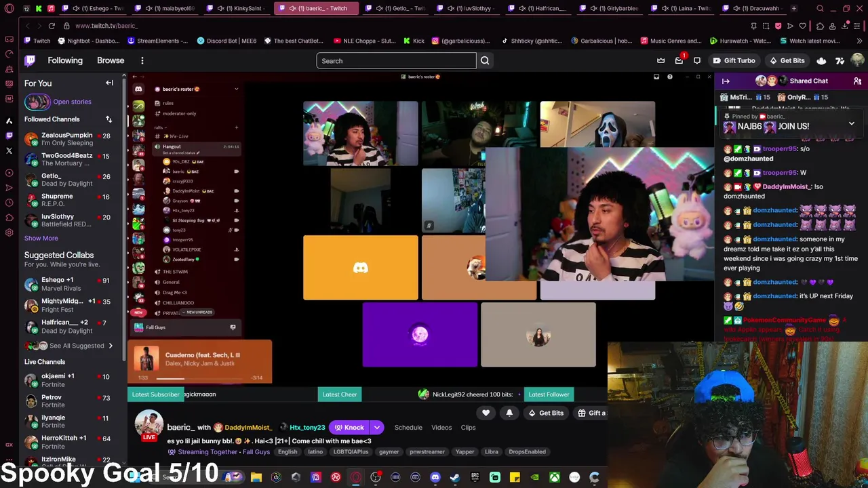Screen dimensions: 868x488
Task: Open the channel Clips tab
Action: 468,428
